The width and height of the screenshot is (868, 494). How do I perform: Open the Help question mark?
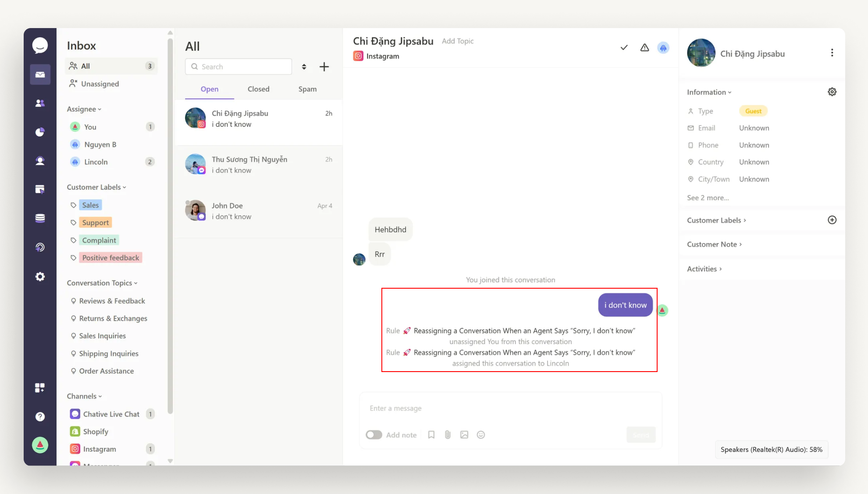click(x=40, y=416)
